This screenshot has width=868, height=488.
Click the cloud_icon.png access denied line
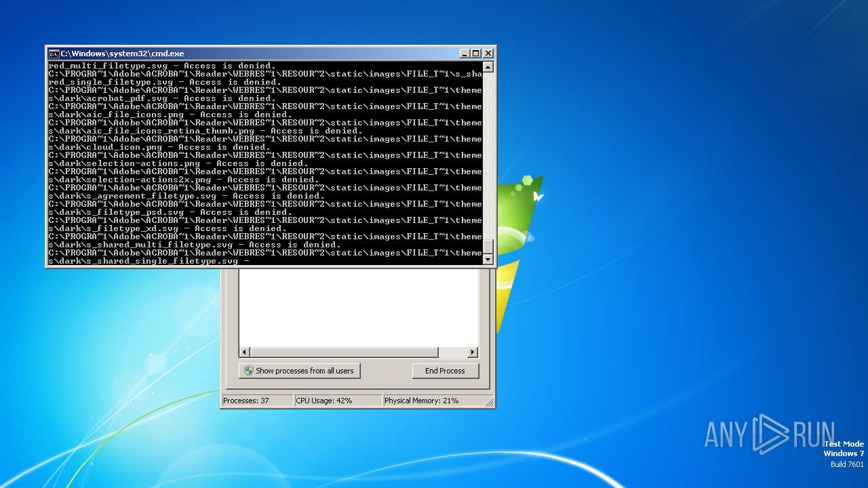(x=159, y=147)
